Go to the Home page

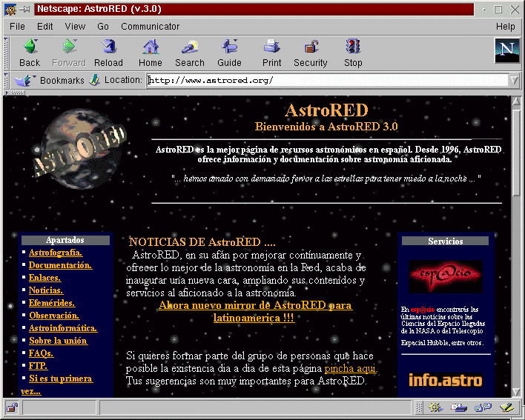150,53
